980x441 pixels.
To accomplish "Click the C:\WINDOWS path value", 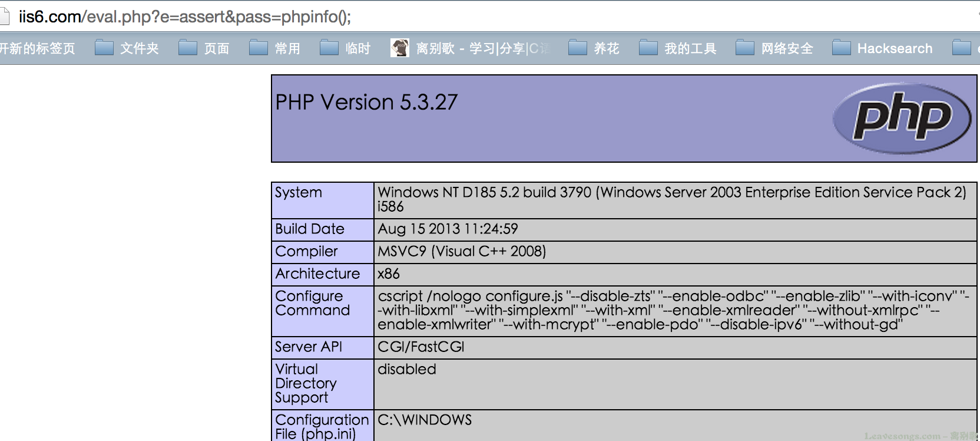I will point(425,420).
